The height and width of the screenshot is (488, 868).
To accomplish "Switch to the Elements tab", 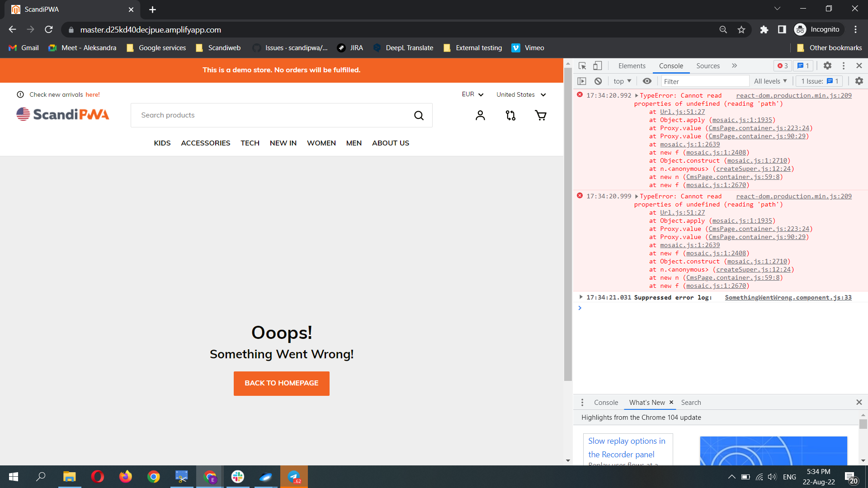I will 632,66.
